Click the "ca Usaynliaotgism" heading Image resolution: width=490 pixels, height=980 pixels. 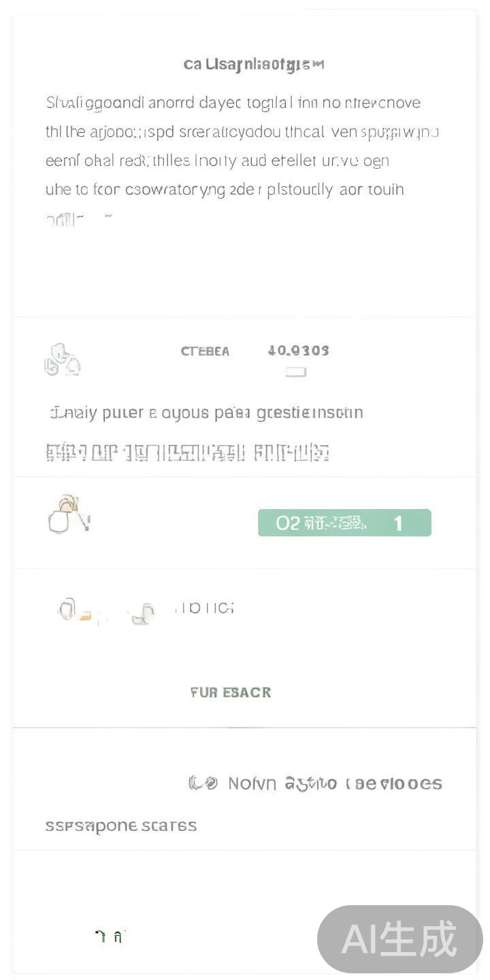[253, 64]
